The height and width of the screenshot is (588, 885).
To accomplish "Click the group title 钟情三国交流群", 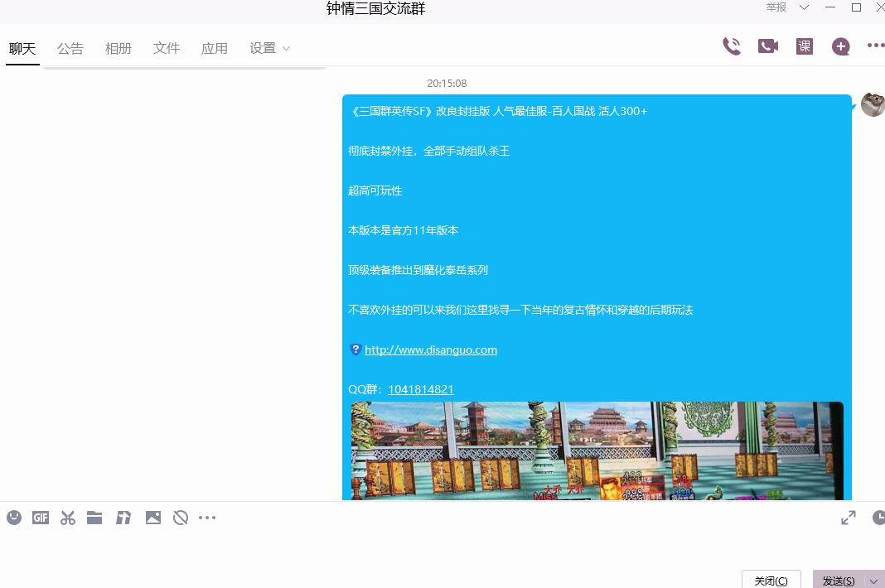I will [375, 8].
